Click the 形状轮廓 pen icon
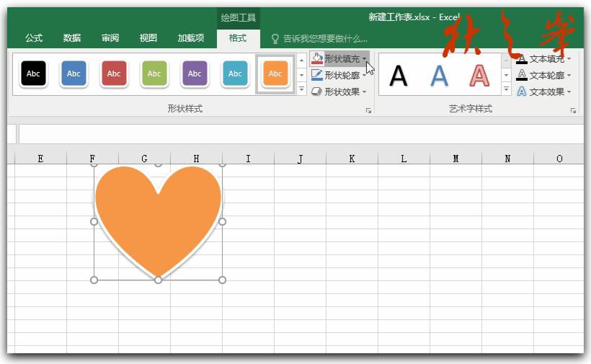Image resolution: width=591 pixels, height=364 pixels. pyautogui.click(x=317, y=75)
